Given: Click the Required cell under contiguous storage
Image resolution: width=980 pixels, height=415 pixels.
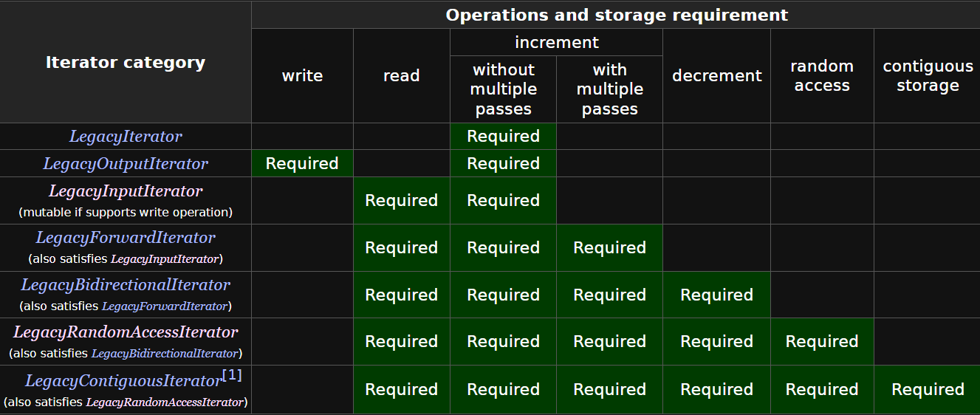Looking at the screenshot, I should point(928,390).
